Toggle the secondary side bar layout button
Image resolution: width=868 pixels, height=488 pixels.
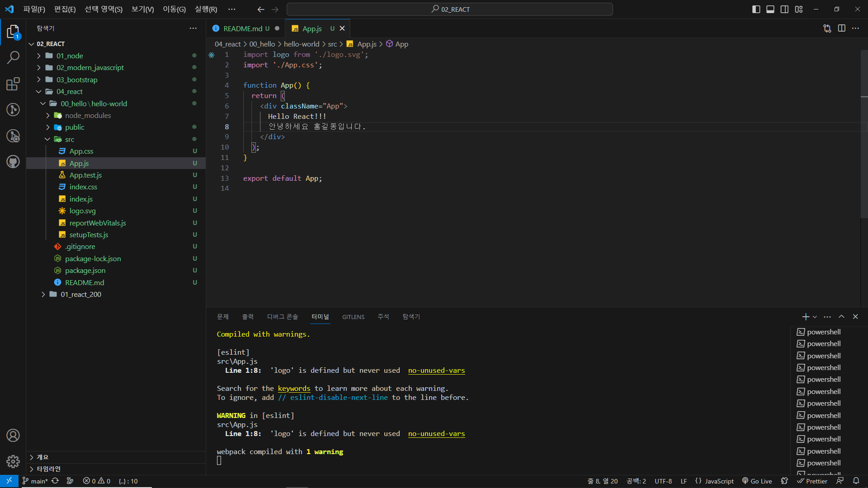784,9
